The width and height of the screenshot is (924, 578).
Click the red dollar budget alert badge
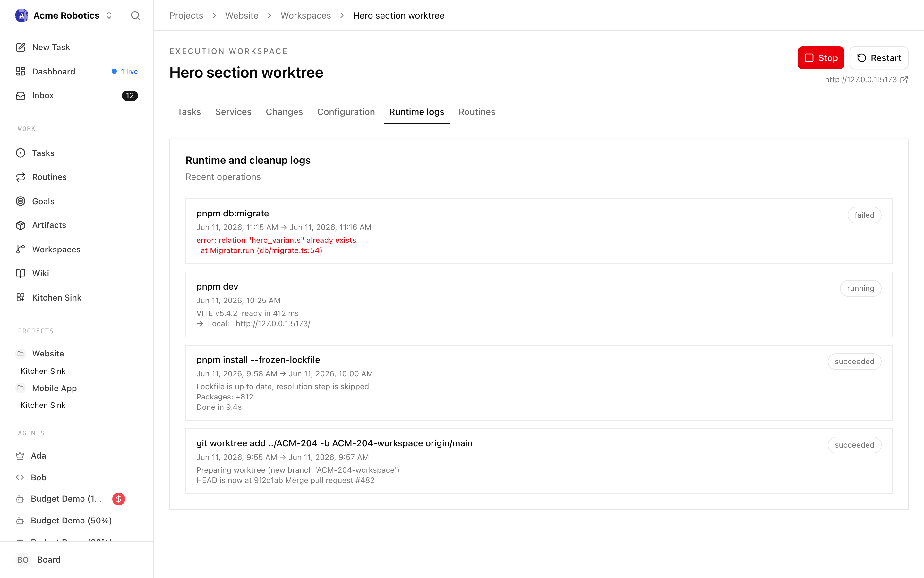point(119,499)
